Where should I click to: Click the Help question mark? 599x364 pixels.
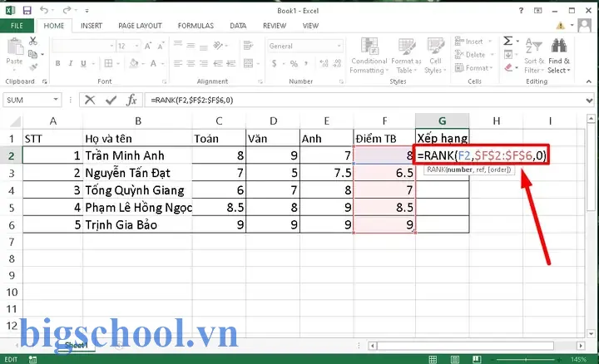point(521,11)
